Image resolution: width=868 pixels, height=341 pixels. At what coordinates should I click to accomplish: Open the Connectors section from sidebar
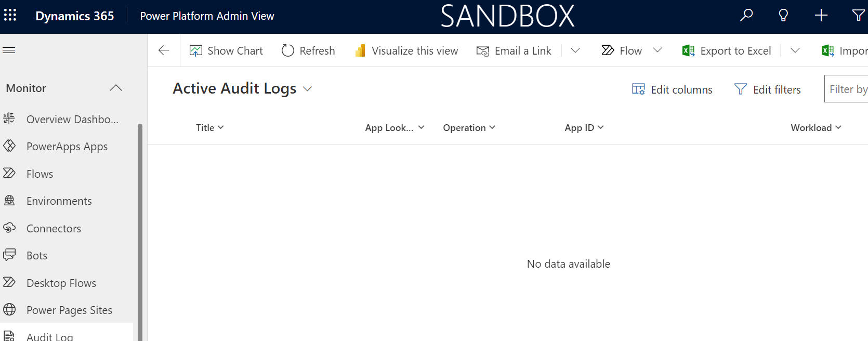(x=54, y=228)
